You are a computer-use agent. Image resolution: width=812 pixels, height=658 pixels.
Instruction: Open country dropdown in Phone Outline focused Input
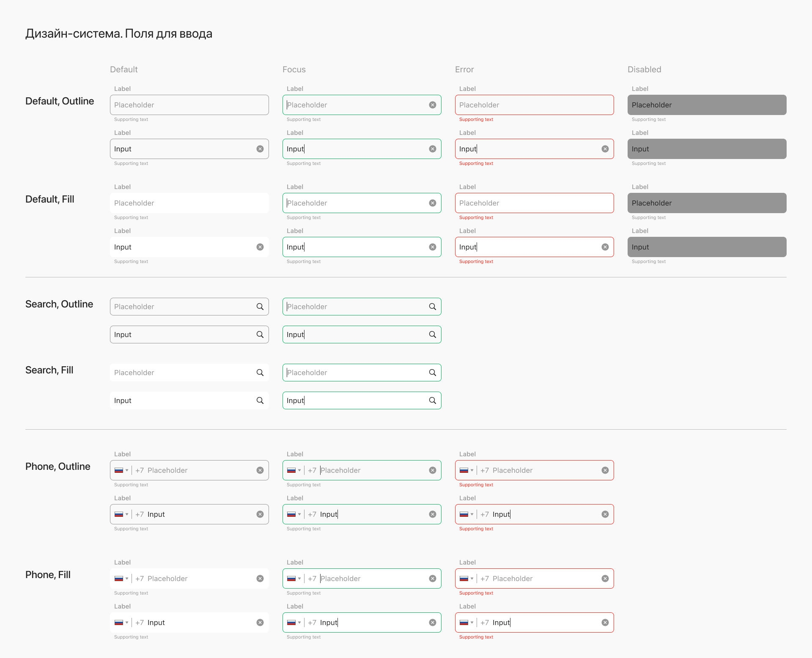[x=294, y=514]
